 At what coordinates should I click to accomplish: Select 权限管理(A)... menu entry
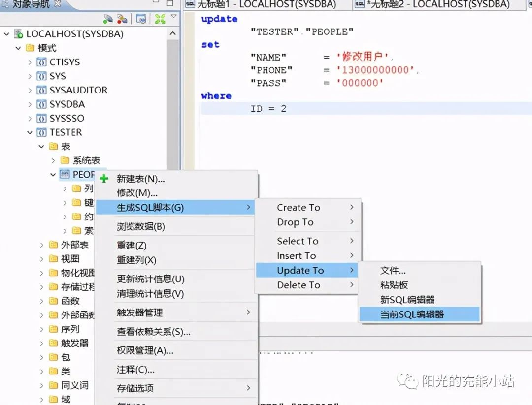(175, 350)
